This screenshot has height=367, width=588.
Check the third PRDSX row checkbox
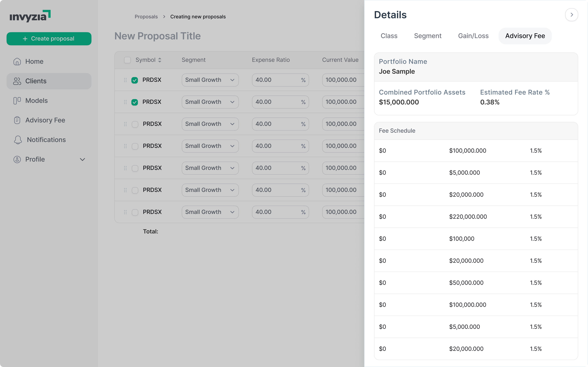pos(135,124)
